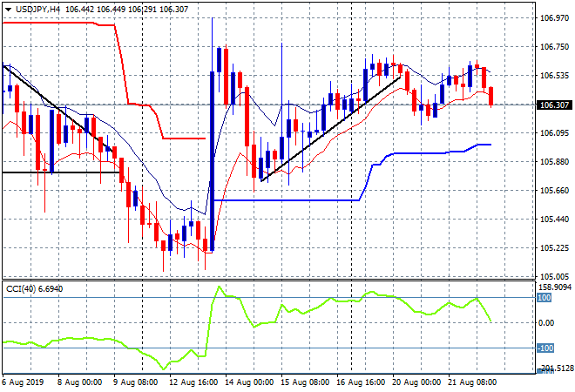The height and width of the screenshot is (392, 575).
Task: Click the USDJPY,H4 chart title text
Action: click(x=37, y=10)
